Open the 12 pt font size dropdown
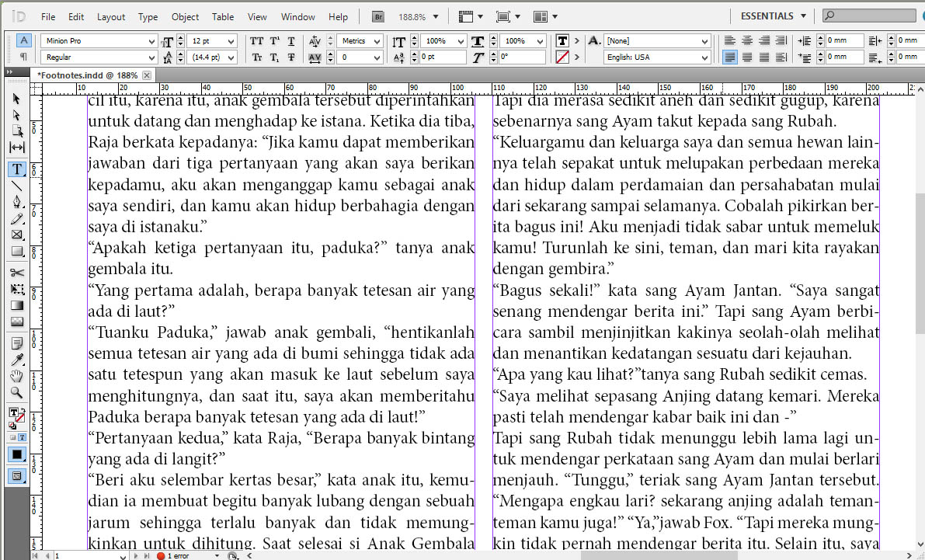Image resolution: width=925 pixels, height=560 pixels. (231, 40)
